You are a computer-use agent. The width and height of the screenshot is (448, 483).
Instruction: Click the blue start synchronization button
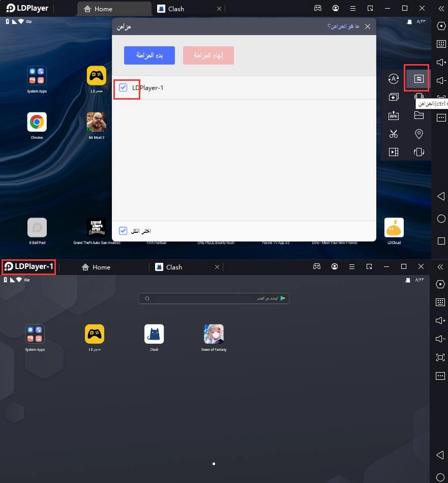(x=150, y=55)
